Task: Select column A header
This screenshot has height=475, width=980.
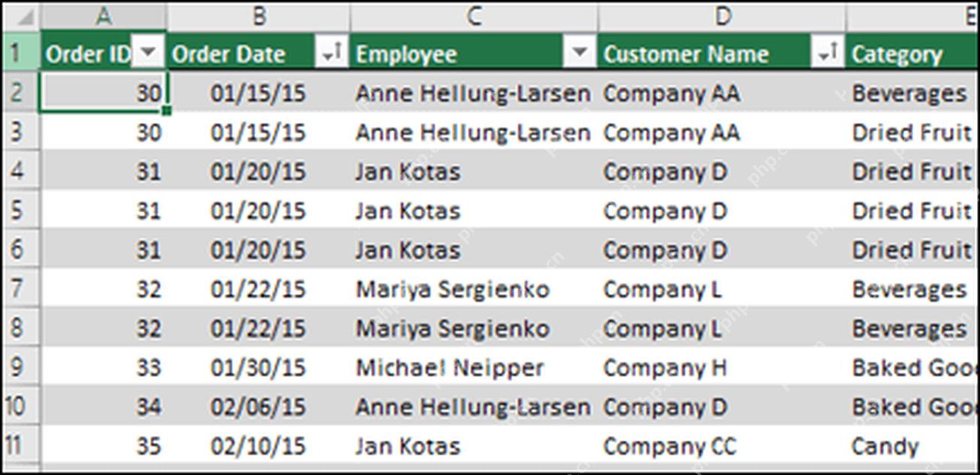Action: click(x=103, y=17)
